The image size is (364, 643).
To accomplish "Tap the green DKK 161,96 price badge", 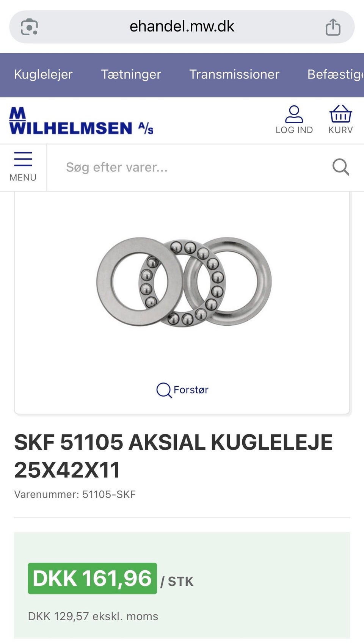I will coord(92,579).
